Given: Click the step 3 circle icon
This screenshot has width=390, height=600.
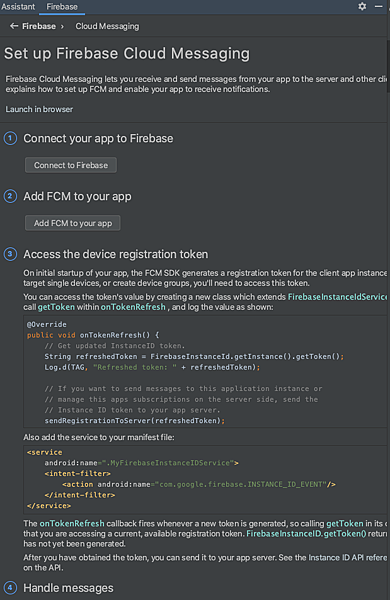Looking at the screenshot, I should tap(10, 254).
